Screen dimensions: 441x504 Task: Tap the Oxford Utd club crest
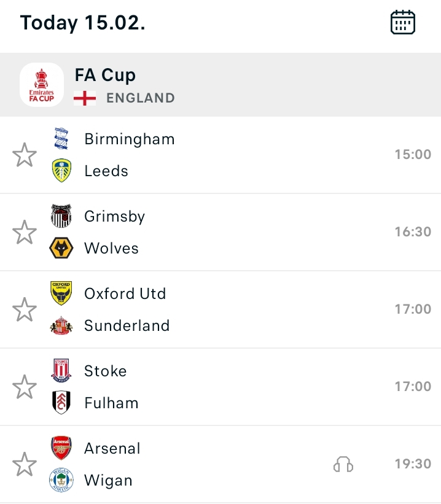tap(61, 293)
